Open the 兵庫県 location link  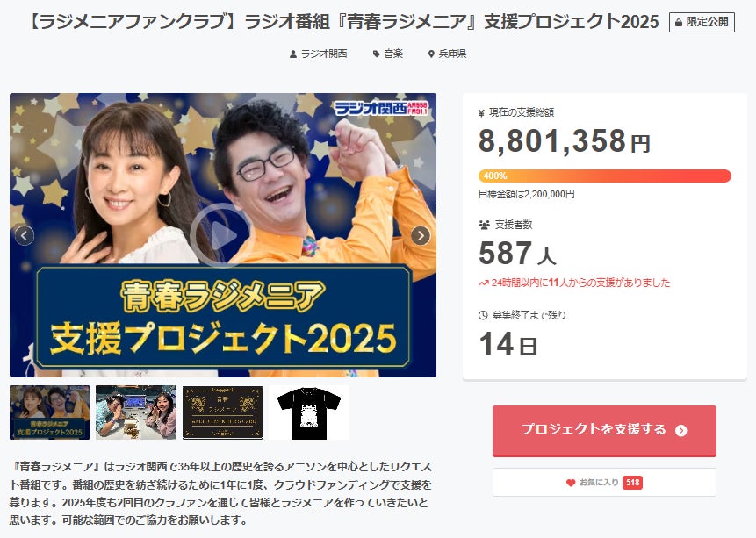pos(452,54)
